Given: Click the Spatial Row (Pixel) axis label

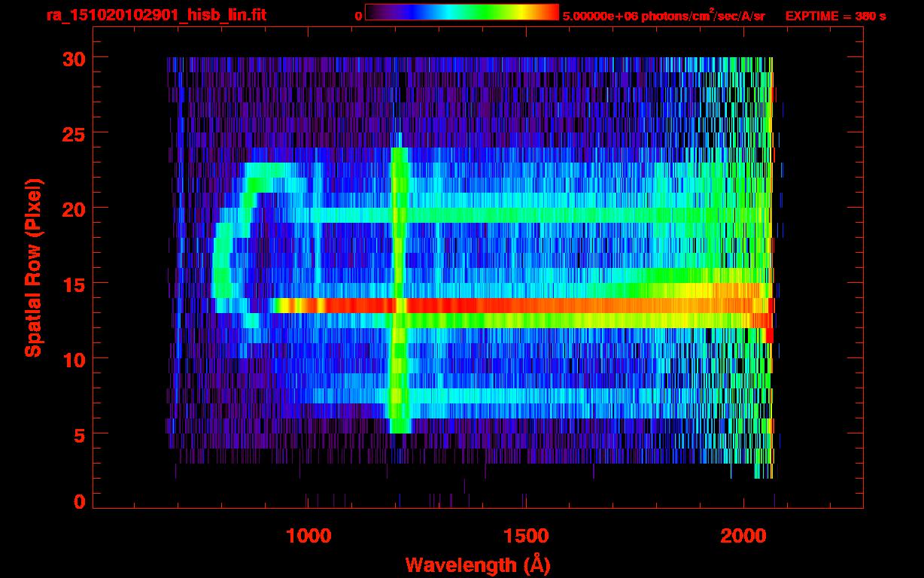Looking at the screenshot, I should pos(33,267).
